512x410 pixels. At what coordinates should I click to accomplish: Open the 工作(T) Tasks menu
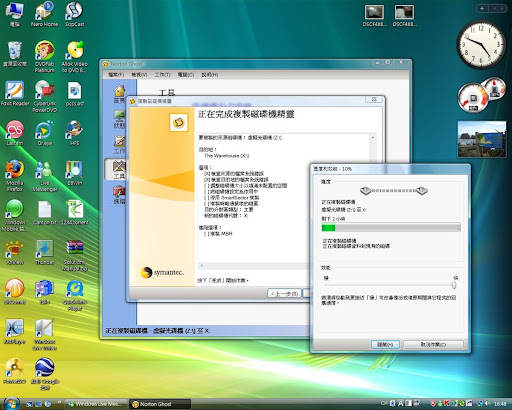(162, 75)
